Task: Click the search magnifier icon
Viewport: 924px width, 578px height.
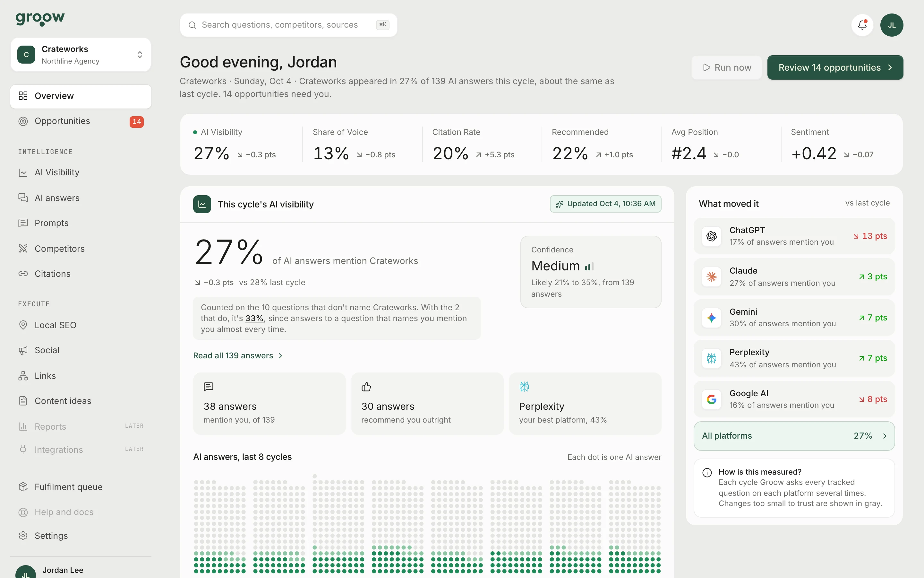Action: (193, 25)
